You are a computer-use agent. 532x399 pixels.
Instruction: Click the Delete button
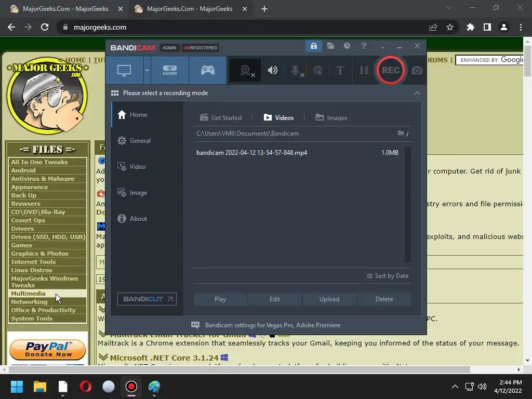pos(384,299)
